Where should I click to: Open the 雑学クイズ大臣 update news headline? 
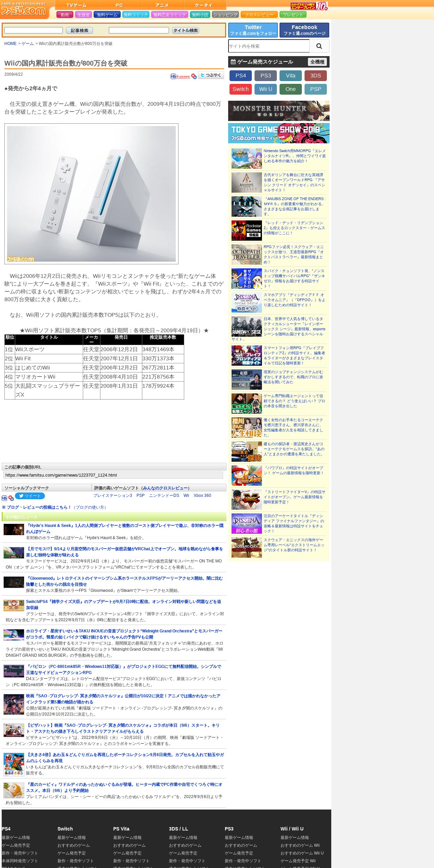123,605
